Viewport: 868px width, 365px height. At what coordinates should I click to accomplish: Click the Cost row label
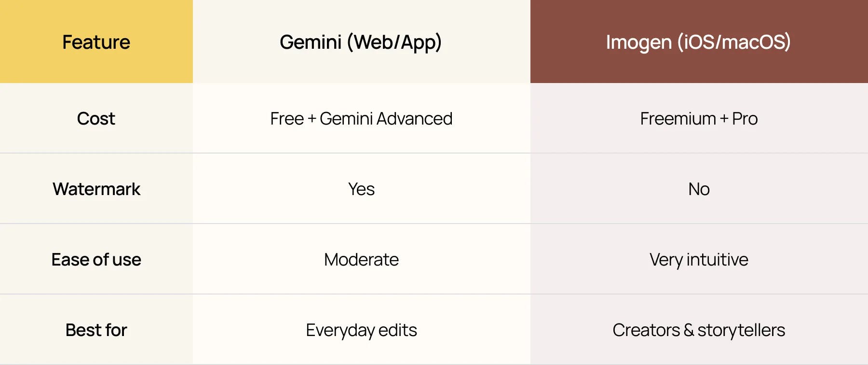coord(96,119)
